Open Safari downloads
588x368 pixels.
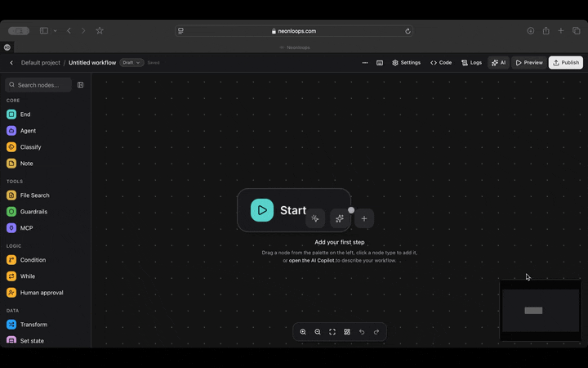(x=531, y=31)
